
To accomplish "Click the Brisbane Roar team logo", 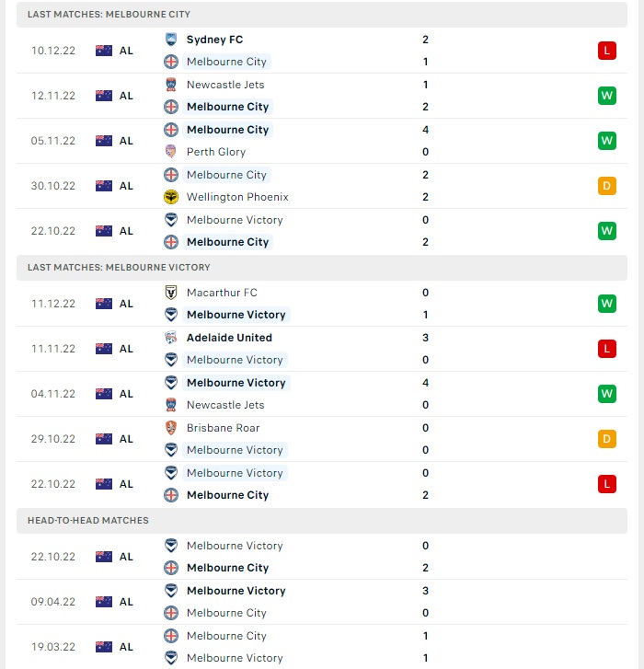I will click(170, 428).
